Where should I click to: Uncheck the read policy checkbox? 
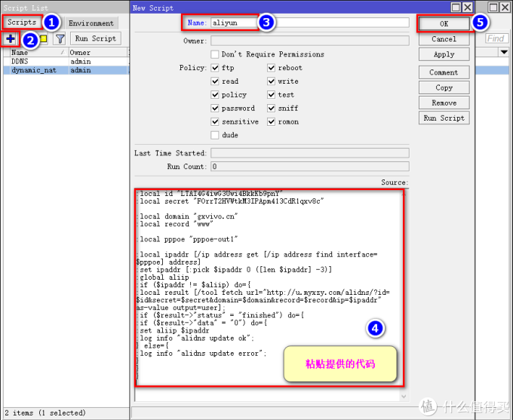point(214,81)
